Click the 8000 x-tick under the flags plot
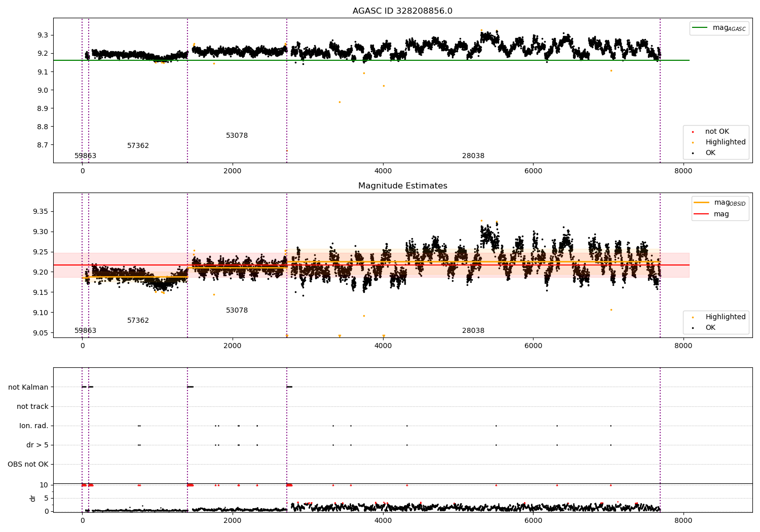760x532 pixels. pos(683,521)
